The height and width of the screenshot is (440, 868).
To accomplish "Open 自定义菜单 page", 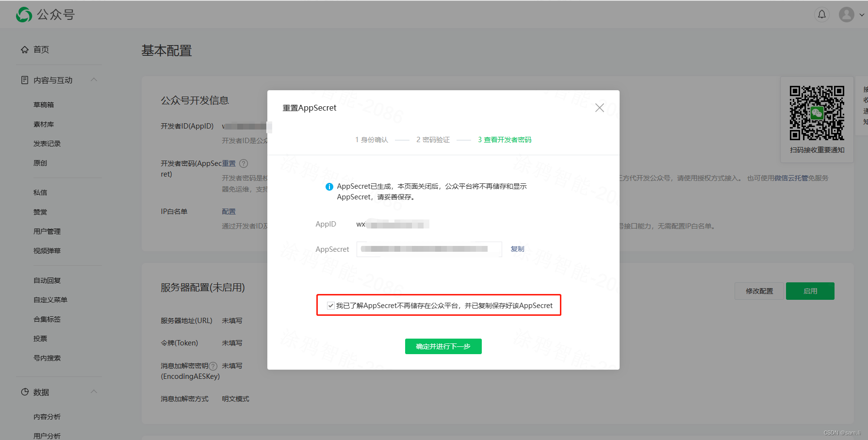I will click(x=50, y=300).
